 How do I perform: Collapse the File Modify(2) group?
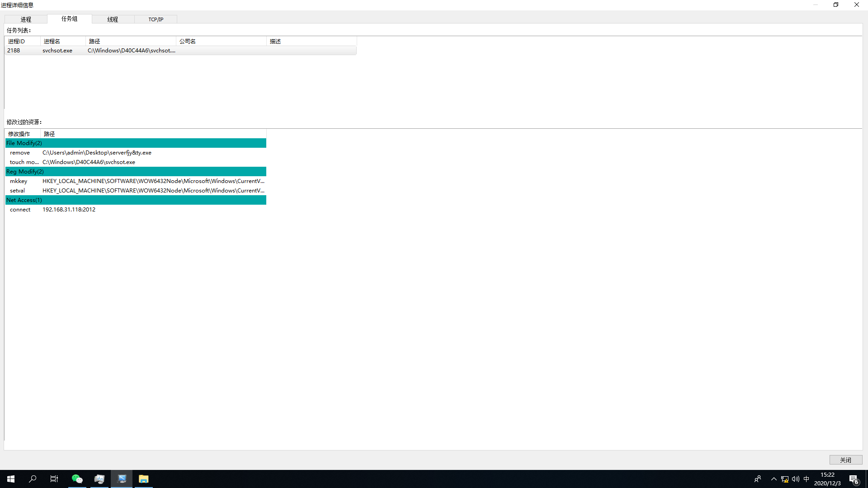point(24,143)
